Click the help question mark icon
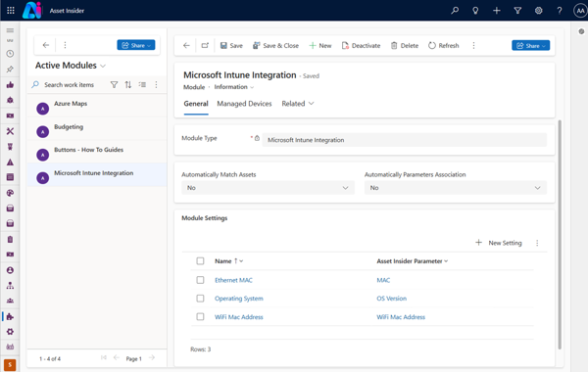Screen dimensions: 588x372 point(560,11)
